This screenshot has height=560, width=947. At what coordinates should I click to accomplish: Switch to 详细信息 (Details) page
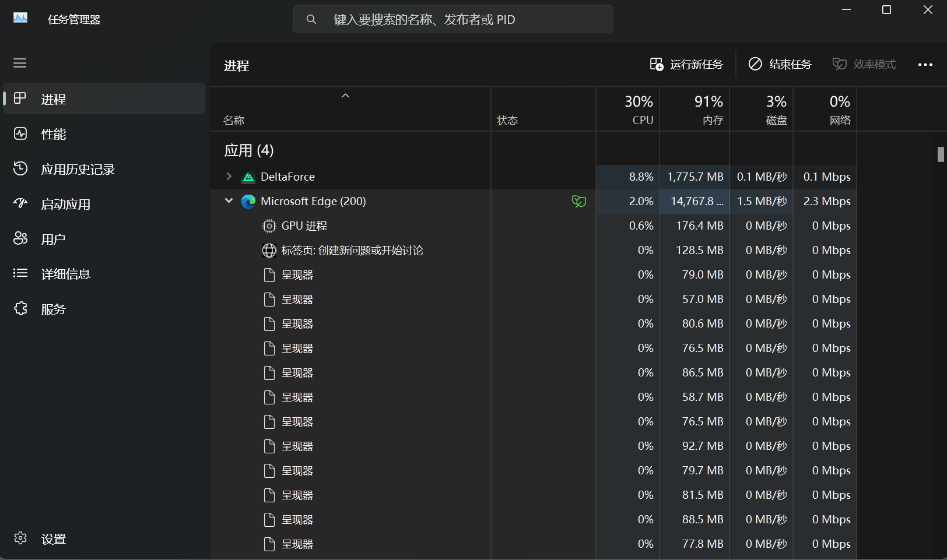click(x=104, y=274)
